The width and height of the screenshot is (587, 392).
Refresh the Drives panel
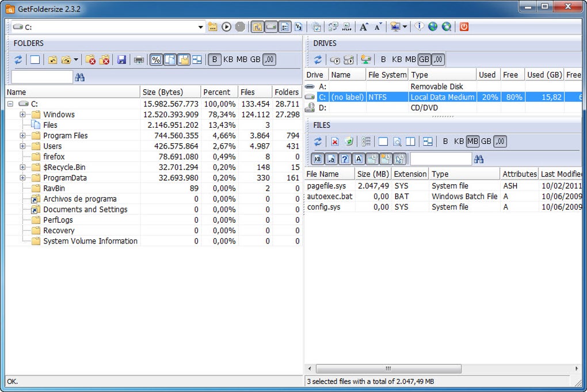pyautogui.click(x=318, y=59)
